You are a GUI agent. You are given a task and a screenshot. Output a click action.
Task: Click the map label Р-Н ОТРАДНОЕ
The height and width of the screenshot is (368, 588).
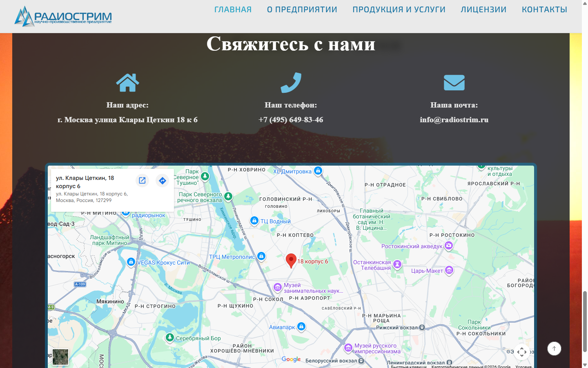385,185
